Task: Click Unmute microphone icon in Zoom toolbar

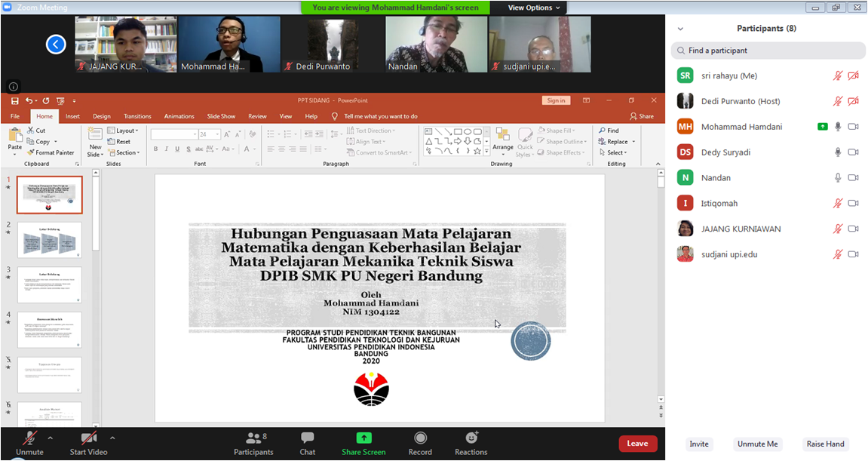Action: [30, 438]
